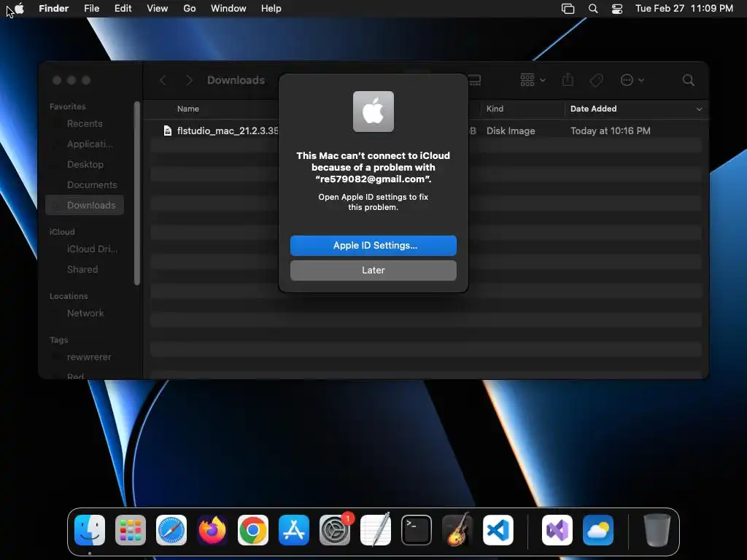Viewport: 747px width, 560px height.
Task: Select Documents in Finder sidebar
Action: pos(85,184)
